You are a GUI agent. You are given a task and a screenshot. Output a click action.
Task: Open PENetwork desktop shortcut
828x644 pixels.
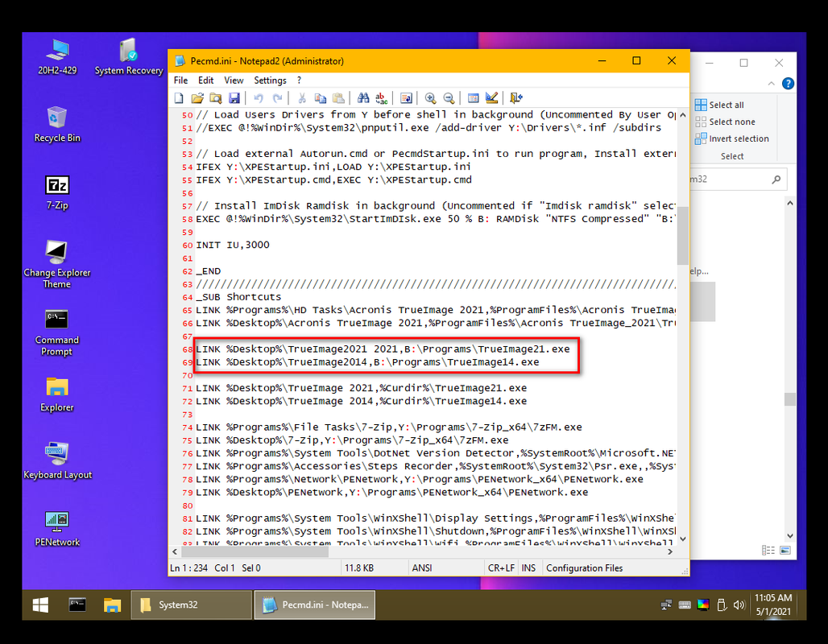point(57,528)
